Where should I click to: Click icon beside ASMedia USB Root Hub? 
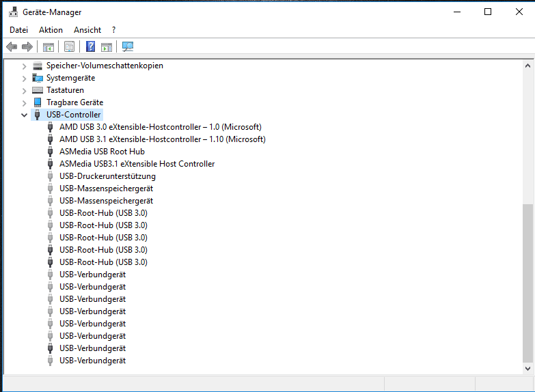tap(50, 152)
